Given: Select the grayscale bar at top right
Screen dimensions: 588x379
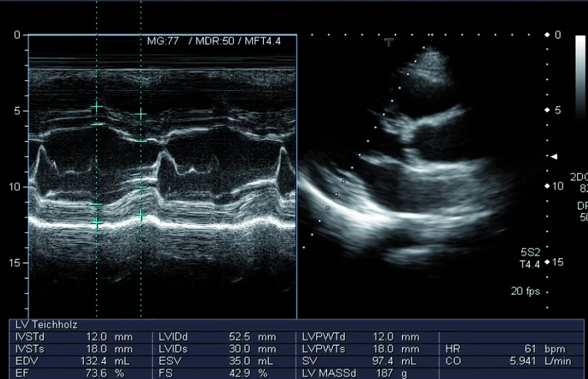Looking at the screenshot, I should (580, 76).
